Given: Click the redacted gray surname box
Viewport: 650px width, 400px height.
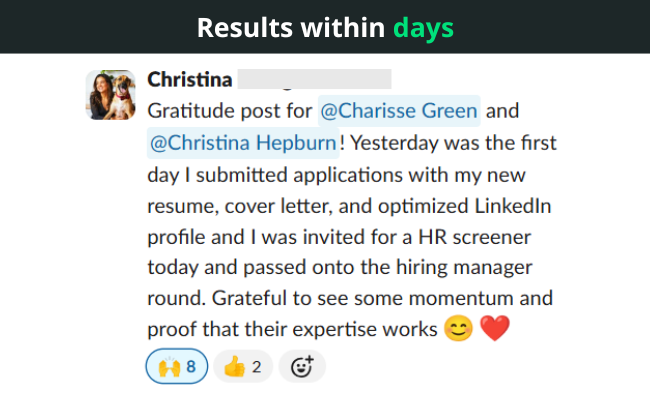Looking at the screenshot, I should point(314,79).
